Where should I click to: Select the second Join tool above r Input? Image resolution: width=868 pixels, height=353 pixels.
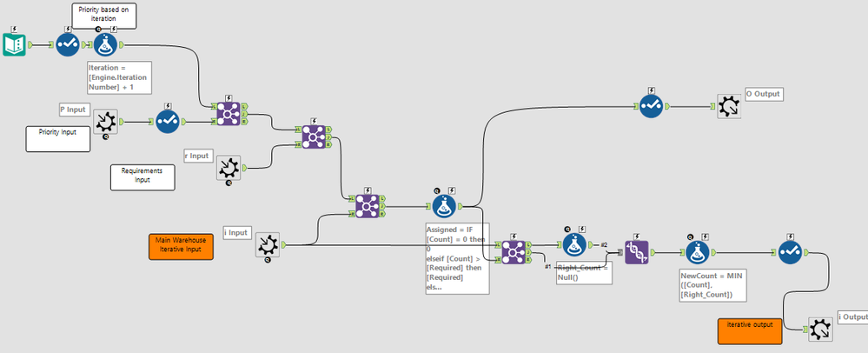tap(314, 137)
